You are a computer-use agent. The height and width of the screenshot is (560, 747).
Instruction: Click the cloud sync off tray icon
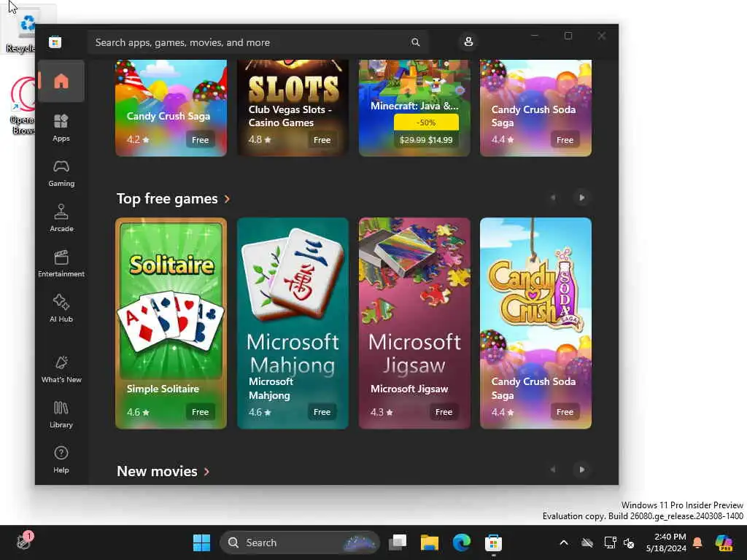(587, 542)
